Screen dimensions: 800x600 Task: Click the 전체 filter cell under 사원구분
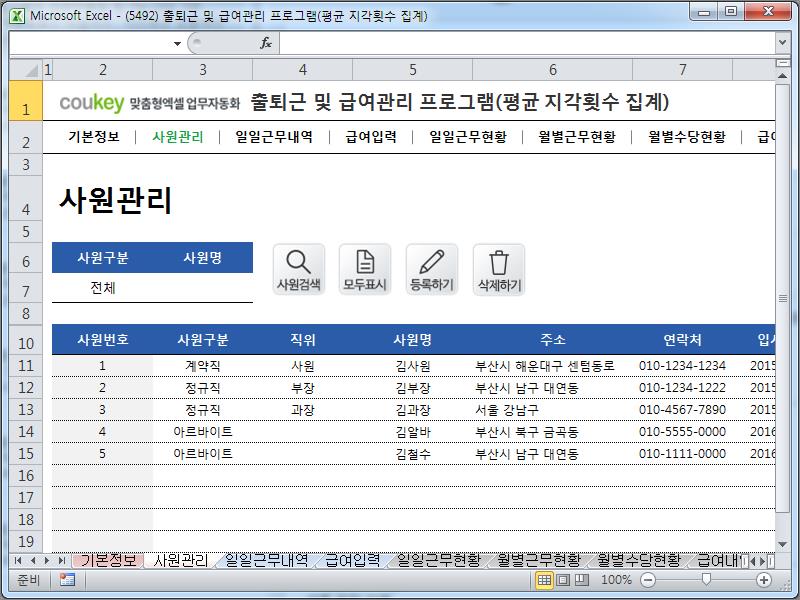coord(103,288)
